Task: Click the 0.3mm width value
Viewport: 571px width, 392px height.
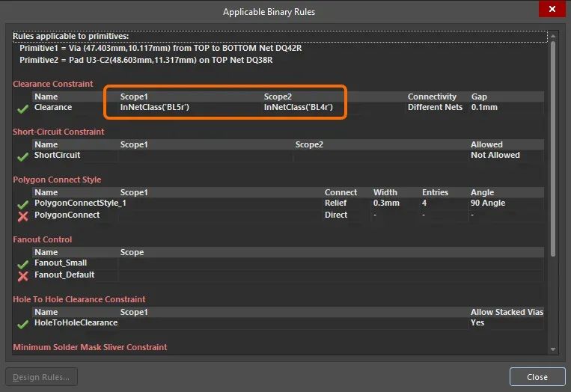Action: click(386, 203)
